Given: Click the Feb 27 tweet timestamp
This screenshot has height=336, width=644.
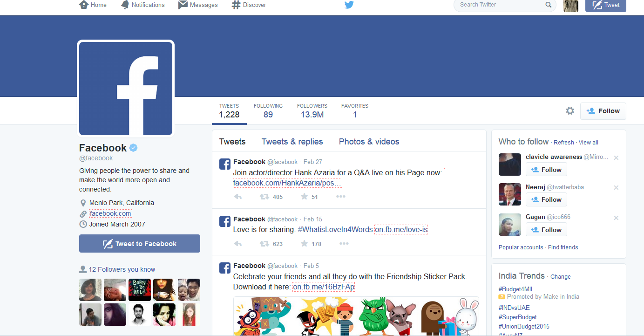Looking at the screenshot, I should click(313, 162).
